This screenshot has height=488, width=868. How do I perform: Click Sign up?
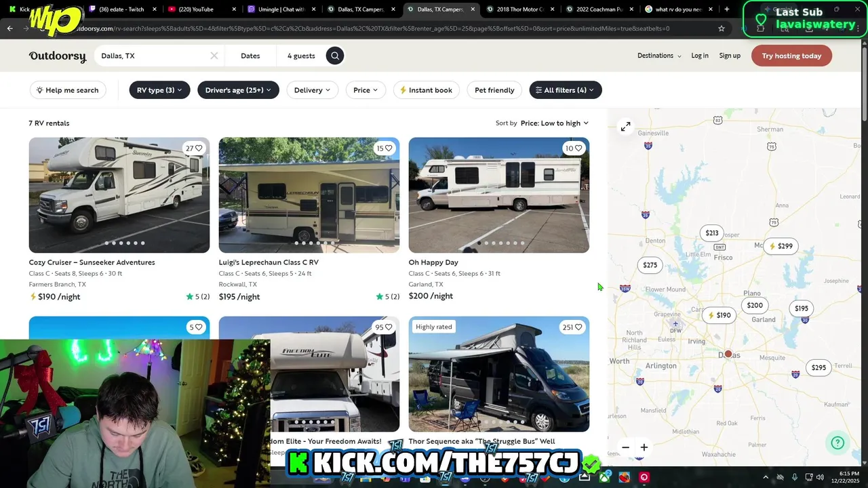730,56
